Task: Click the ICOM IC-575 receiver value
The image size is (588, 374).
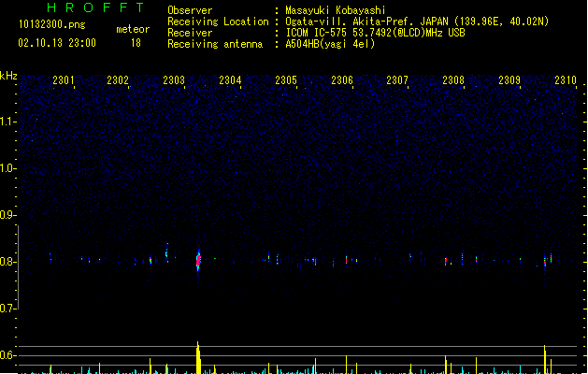Action: coord(375,33)
